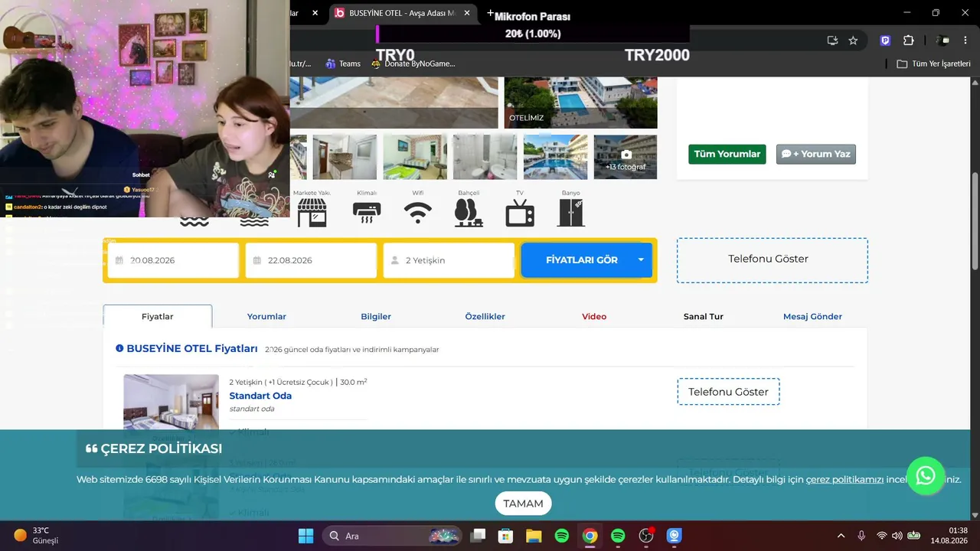Image resolution: width=980 pixels, height=551 pixels.
Task: Open the Sanal Tur tab
Action: pos(704,316)
